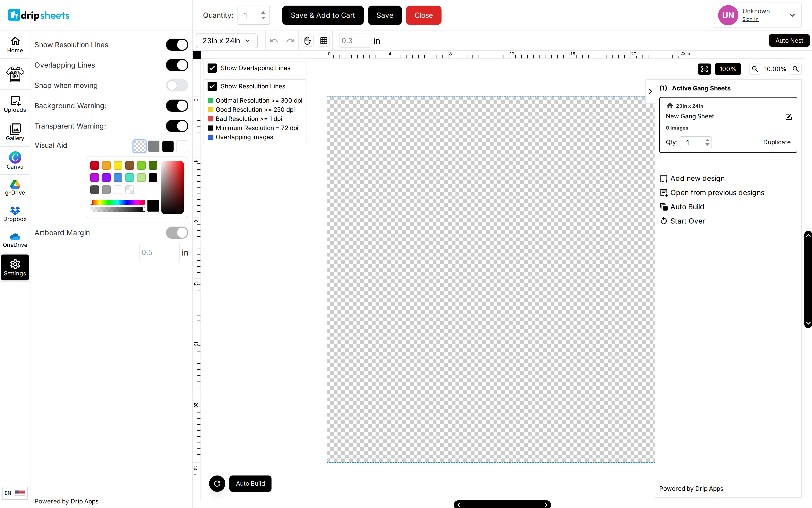812x508 pixels.
Task: Toggle Transparent Warning switch
Action: pyautogui.click(x=177, y=126)
